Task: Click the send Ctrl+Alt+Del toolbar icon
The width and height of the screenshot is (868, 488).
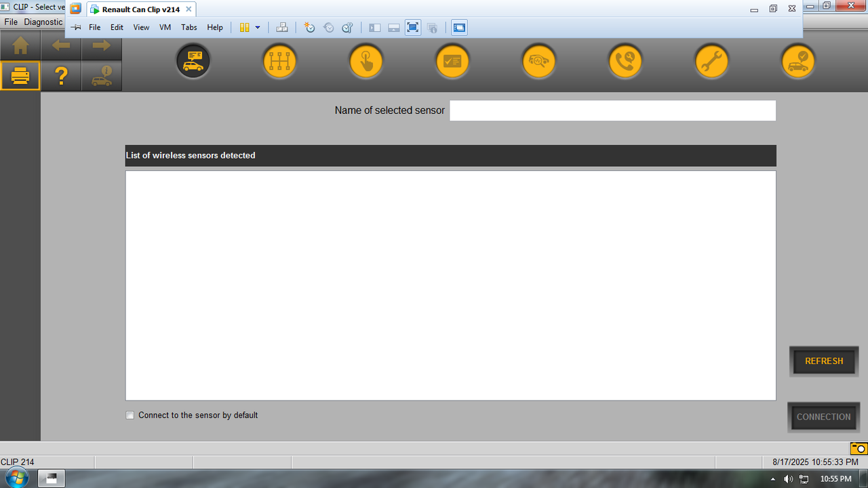Action: coord(282,28)
